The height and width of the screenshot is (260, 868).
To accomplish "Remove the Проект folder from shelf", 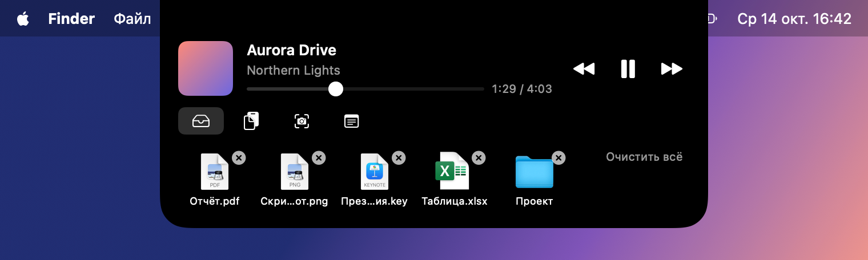I will coord(558,158).
